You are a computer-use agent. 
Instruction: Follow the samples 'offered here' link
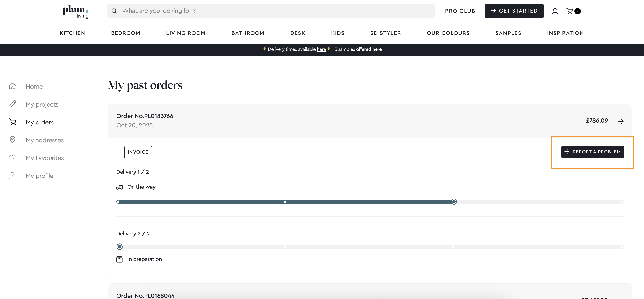(369, 49)
